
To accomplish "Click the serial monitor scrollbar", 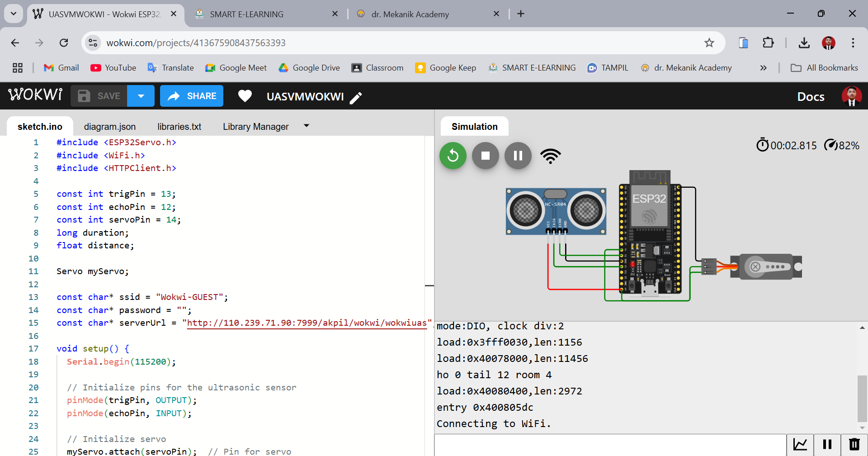I will [862, 398].
